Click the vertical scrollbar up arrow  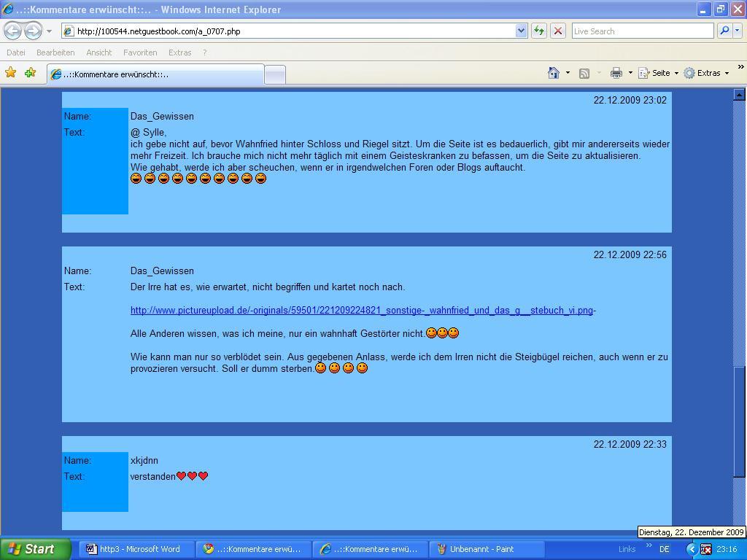pos(739,94)
